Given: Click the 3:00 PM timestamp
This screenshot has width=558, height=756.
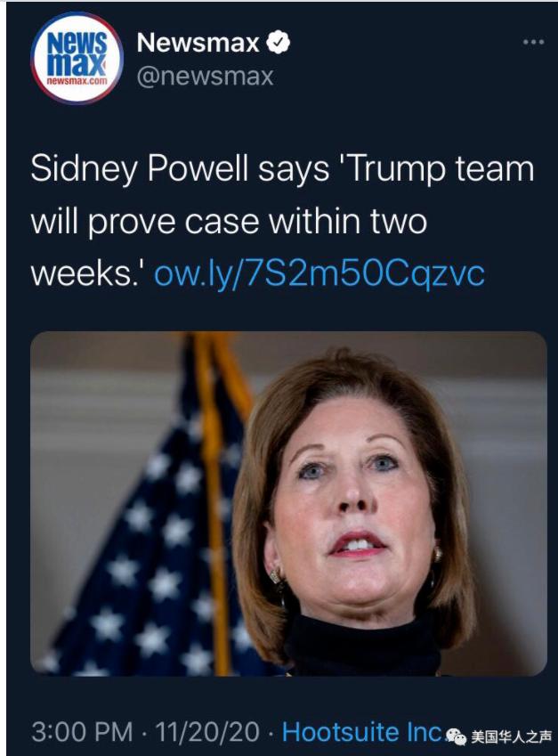Looking at the screenshot, I should pos(82,732).
